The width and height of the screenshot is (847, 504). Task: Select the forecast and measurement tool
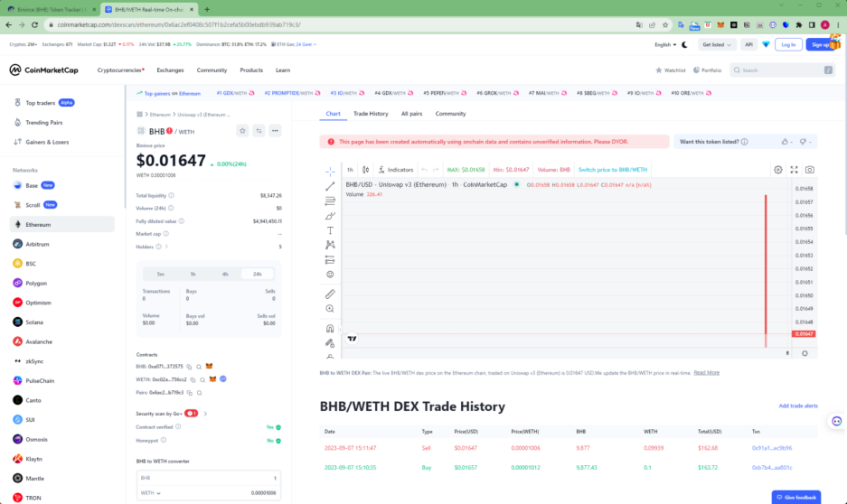[x=330, y=259]
